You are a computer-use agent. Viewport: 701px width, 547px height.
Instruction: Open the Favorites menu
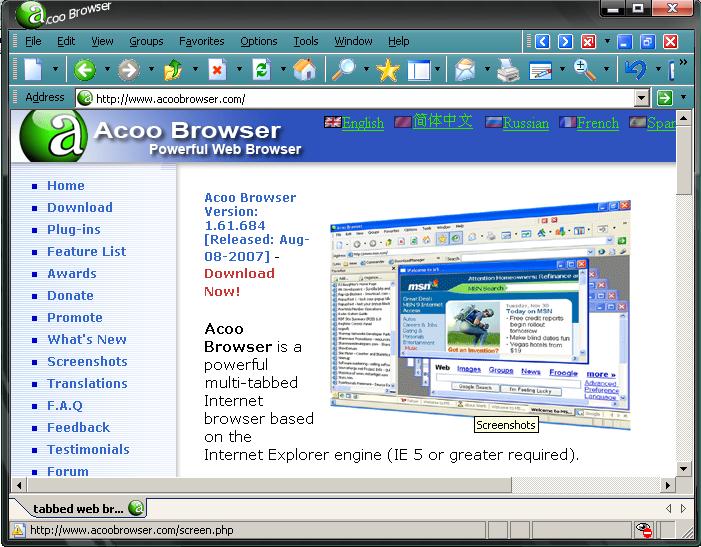point(201,41)
